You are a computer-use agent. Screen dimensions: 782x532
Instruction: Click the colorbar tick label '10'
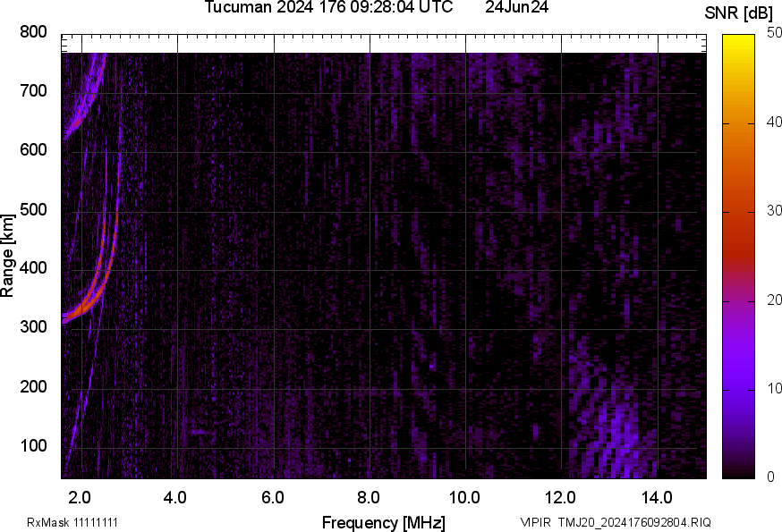click(774, 388)
